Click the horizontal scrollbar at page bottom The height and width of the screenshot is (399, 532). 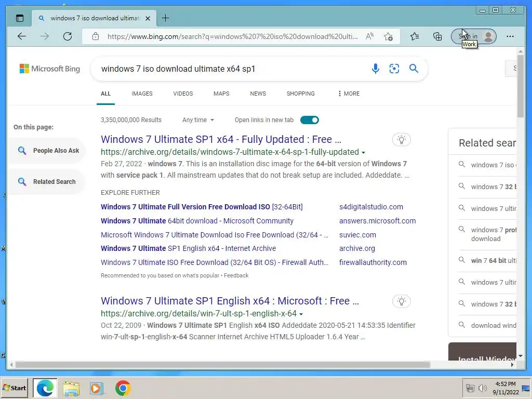tap(222, 365)
